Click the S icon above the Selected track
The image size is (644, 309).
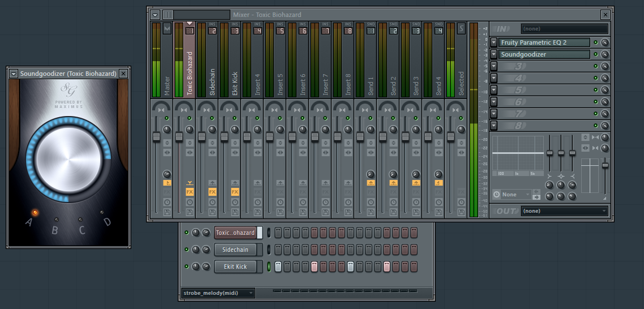tap(461, 28)
